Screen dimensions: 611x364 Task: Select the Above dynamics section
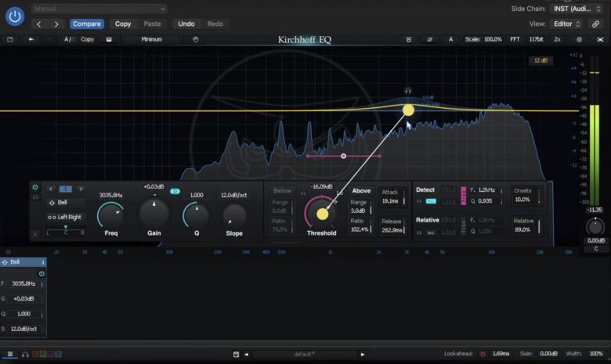[x=361, y=190]
